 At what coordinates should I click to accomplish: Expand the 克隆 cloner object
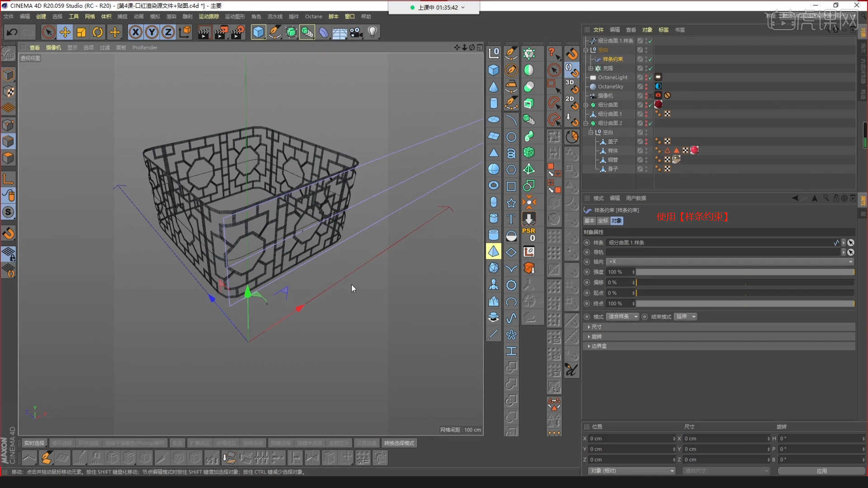(x=590, y=68)
